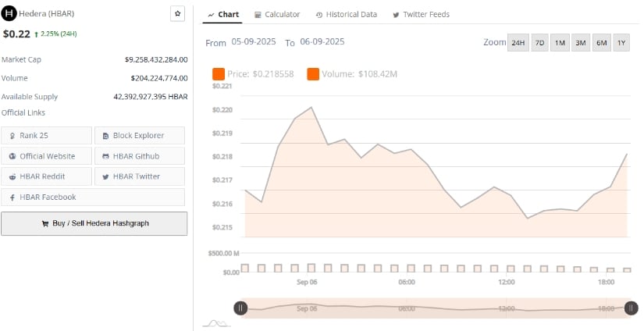
Task: Click the Facebook f icon
Action: 13,198
